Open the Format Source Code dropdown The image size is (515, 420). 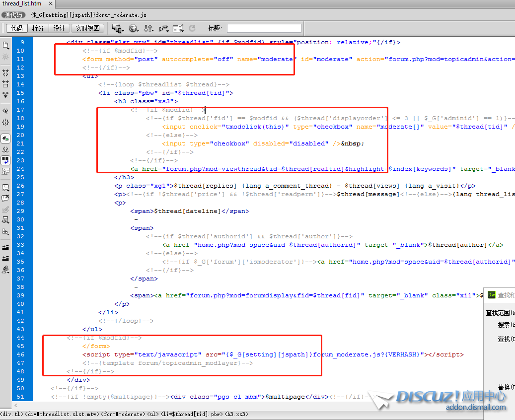click(x=5, y=270)
